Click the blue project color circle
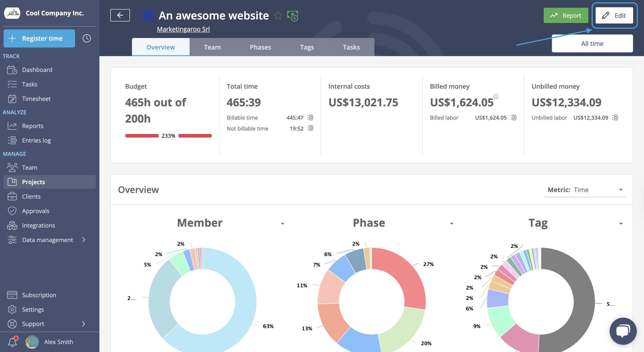 coord(148,16)
